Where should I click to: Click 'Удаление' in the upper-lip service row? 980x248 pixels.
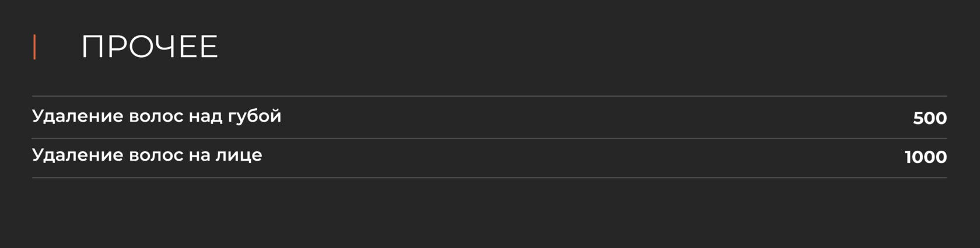[x=78, y=116]
